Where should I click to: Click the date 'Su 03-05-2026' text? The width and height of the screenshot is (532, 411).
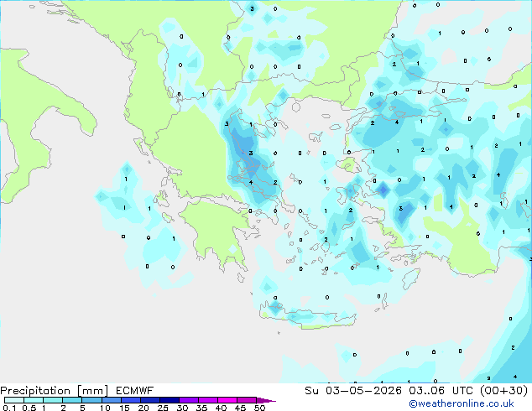[x=353, y=391]
